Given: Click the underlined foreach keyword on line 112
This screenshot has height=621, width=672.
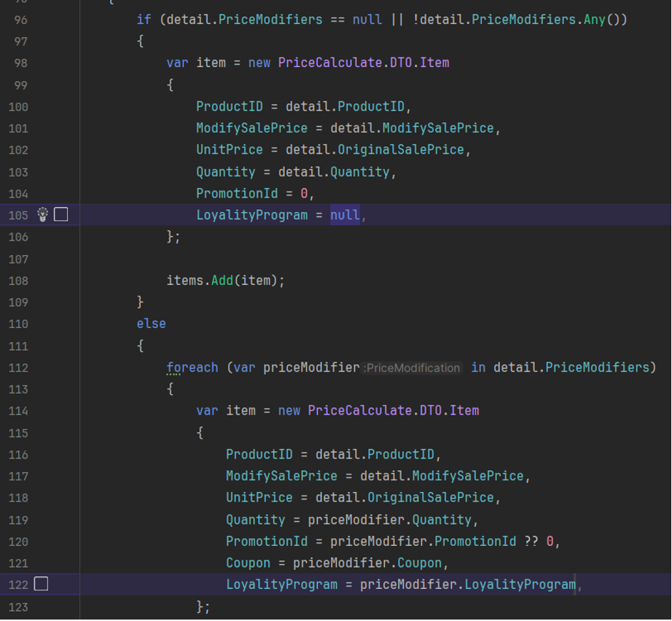Looking at the screenshot, I should (192, 367).
